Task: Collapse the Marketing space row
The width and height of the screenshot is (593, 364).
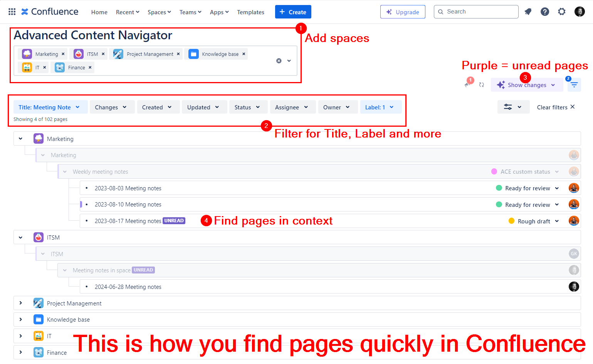Action: point(20,139)
